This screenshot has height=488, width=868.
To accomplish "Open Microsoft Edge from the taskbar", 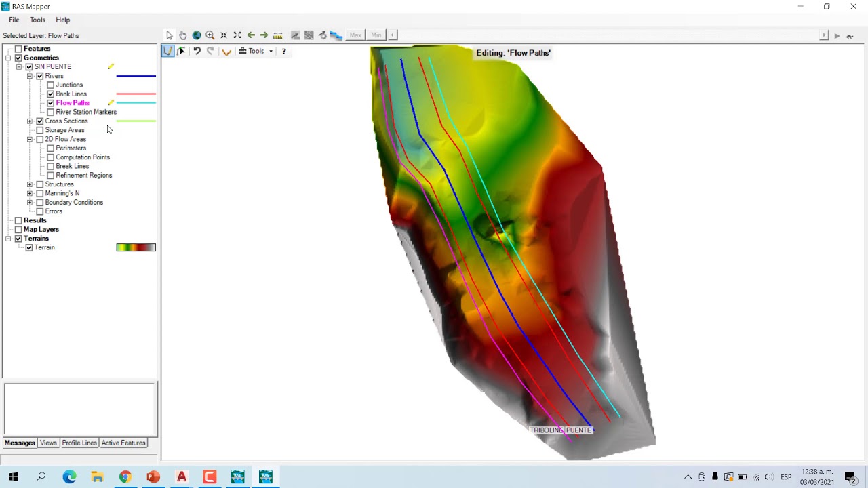I will tap(69, 477).
